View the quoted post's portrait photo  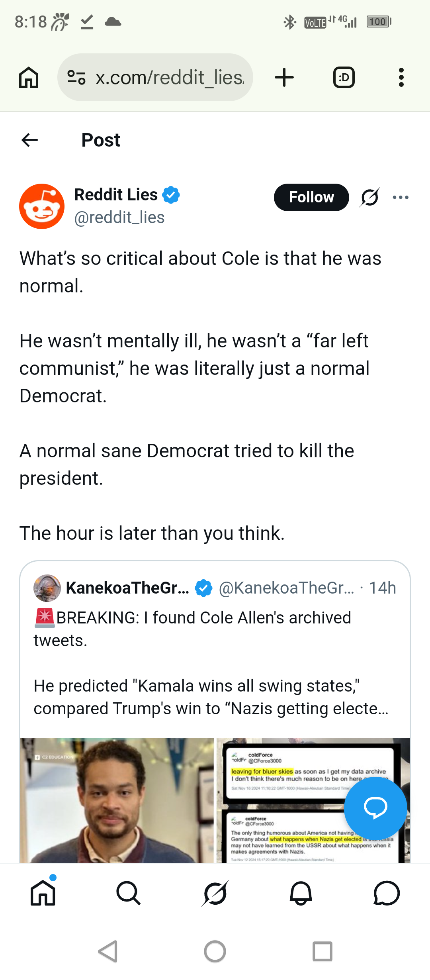click(x=117, y=800)
